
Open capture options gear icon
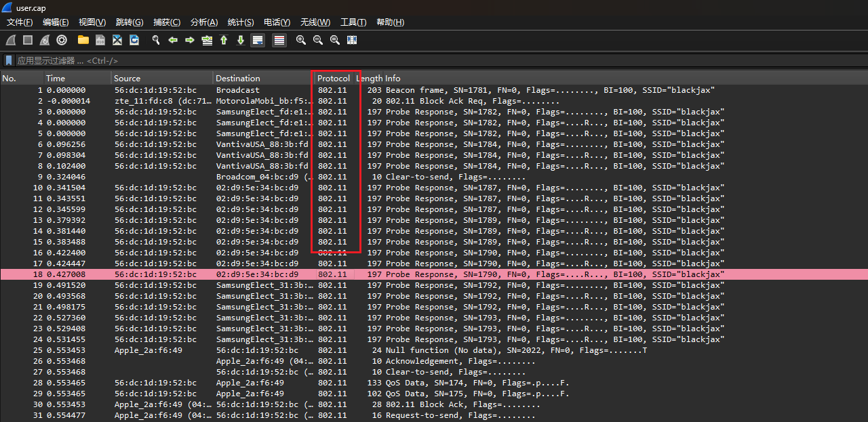tap(62, 40)
